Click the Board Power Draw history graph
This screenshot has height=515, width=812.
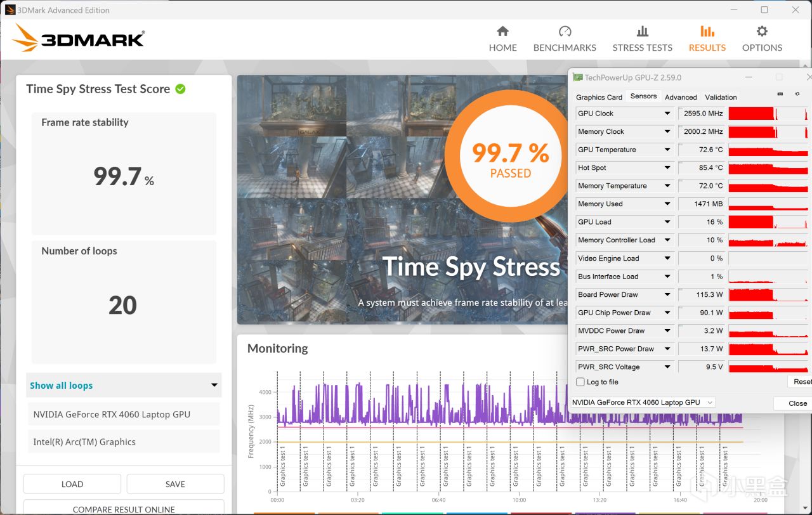pos(769,294)
